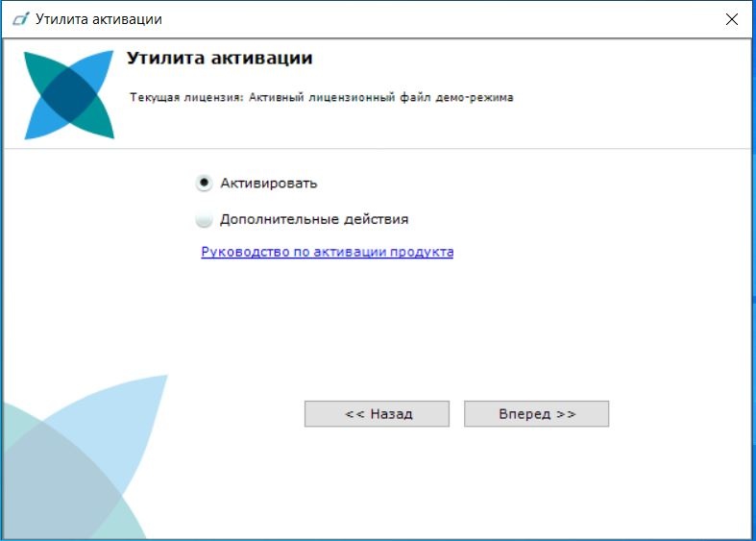The height and width of the screenshot is (541, 756).
Task: Click the app icon in the title bar
Action: pyautogui.click(x=20, y=19)
